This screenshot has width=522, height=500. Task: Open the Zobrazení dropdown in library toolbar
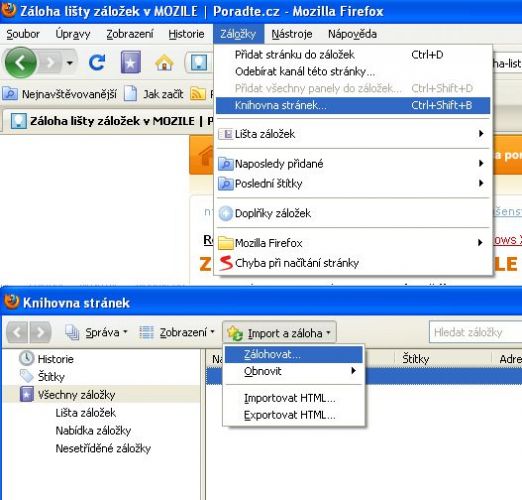[x=177, y=332]
